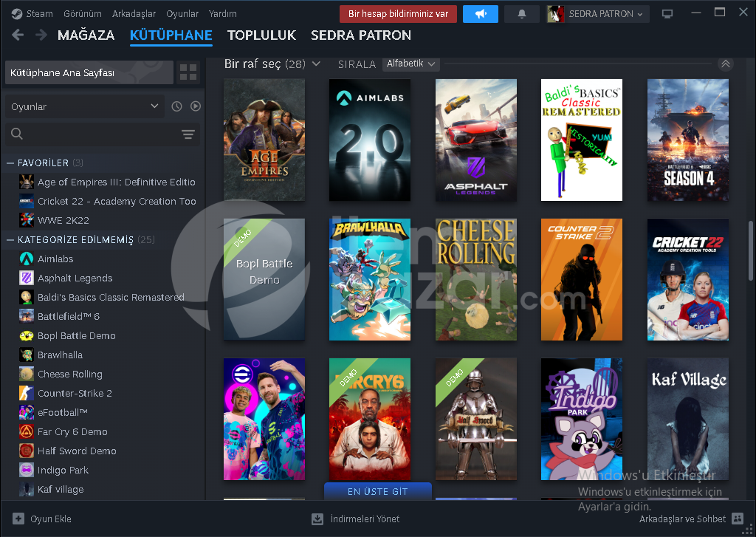Click the Oyun Ekle text

[51, 519]
